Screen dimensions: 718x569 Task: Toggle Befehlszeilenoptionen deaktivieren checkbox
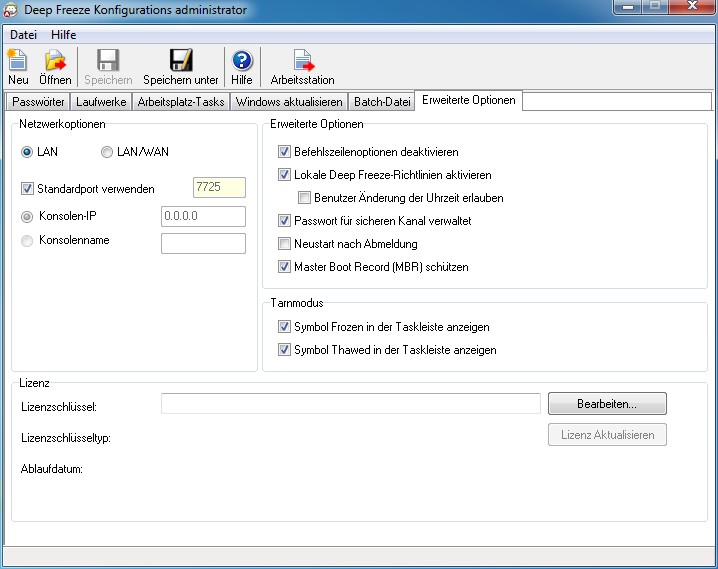click(284, 152)
